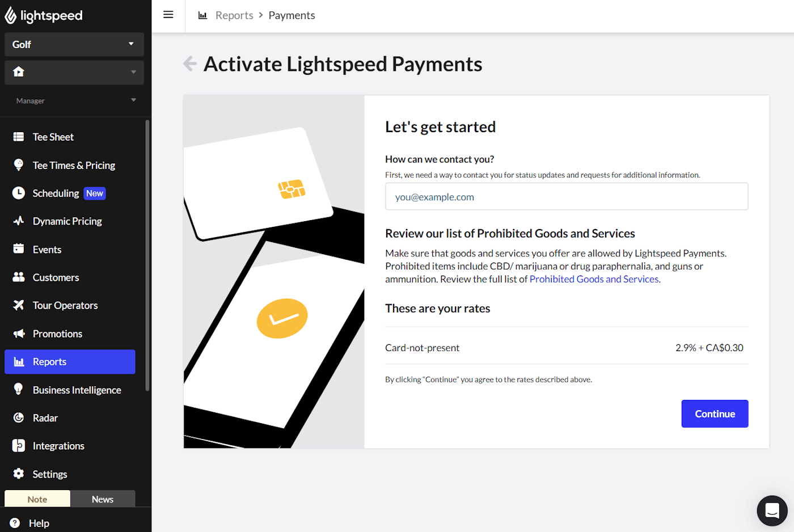
Task: Open Radar page
Action: pos(70,418)
